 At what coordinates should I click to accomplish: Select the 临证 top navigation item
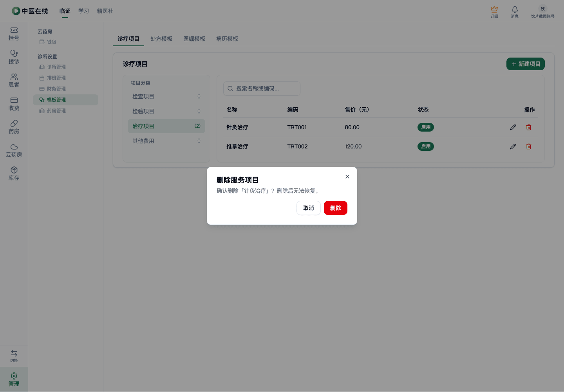coord(65,11)
